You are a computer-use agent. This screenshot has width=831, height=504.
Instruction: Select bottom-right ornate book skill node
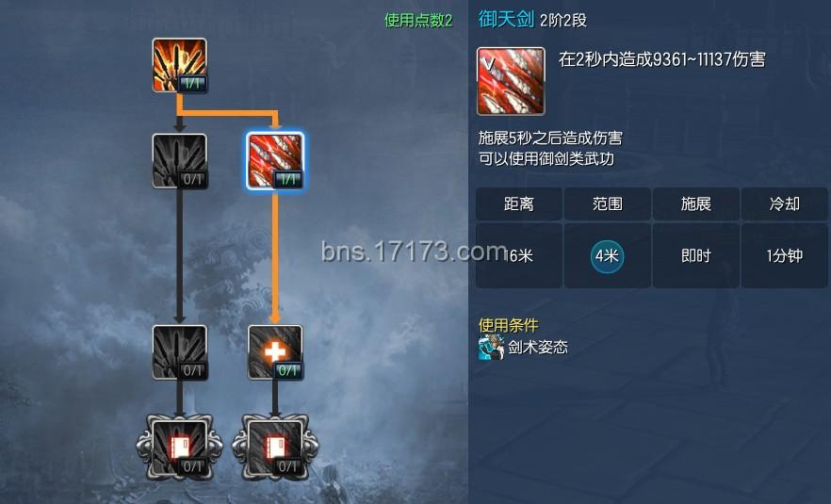click(x=275, y=447)
